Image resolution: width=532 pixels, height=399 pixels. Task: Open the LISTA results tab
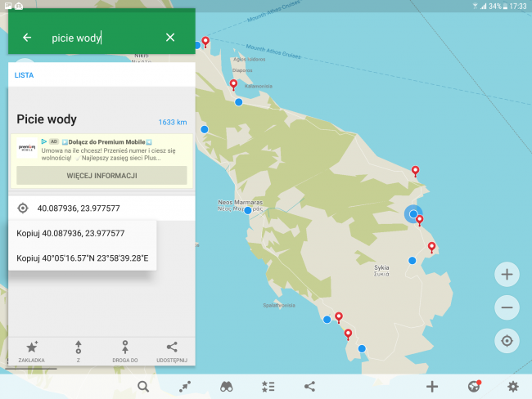click(x=25, y=75)
